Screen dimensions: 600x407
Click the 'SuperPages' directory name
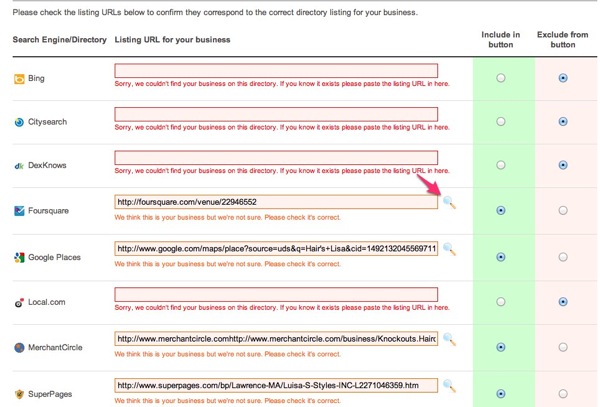(x=50, y=394)
